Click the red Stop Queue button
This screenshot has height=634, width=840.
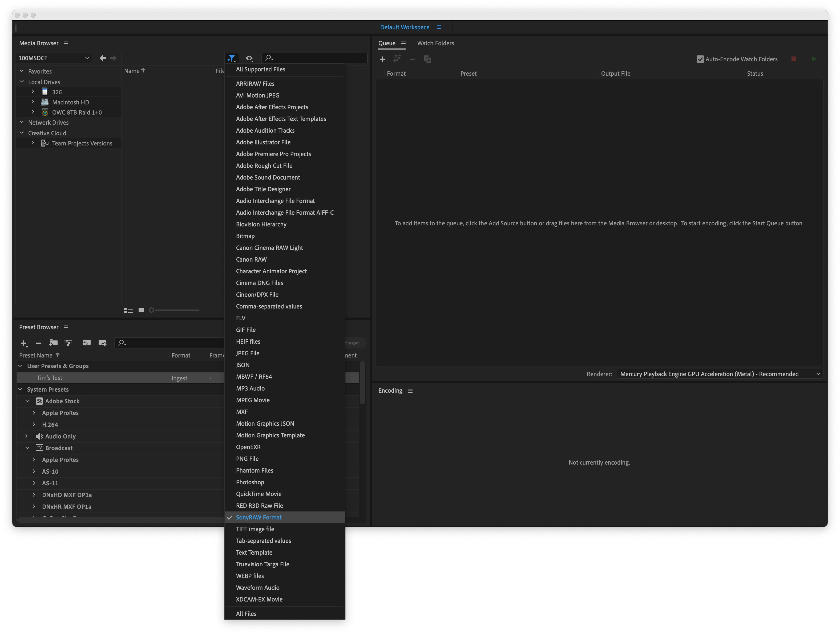[793, 59]
